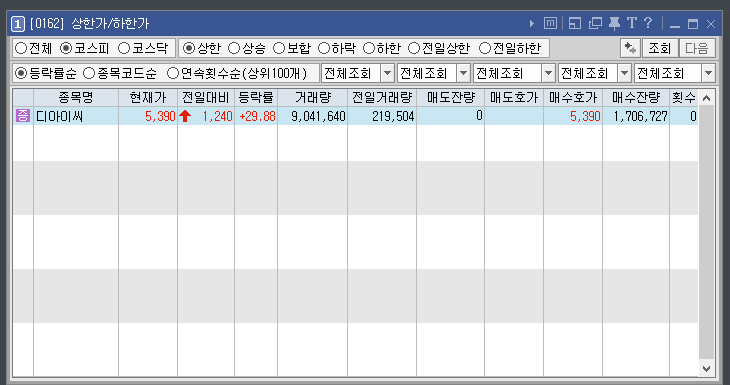This screenshot has width=730, height=385.
Task: Click the purple 증 badge for 디아이씨
Action: point(23,115)
